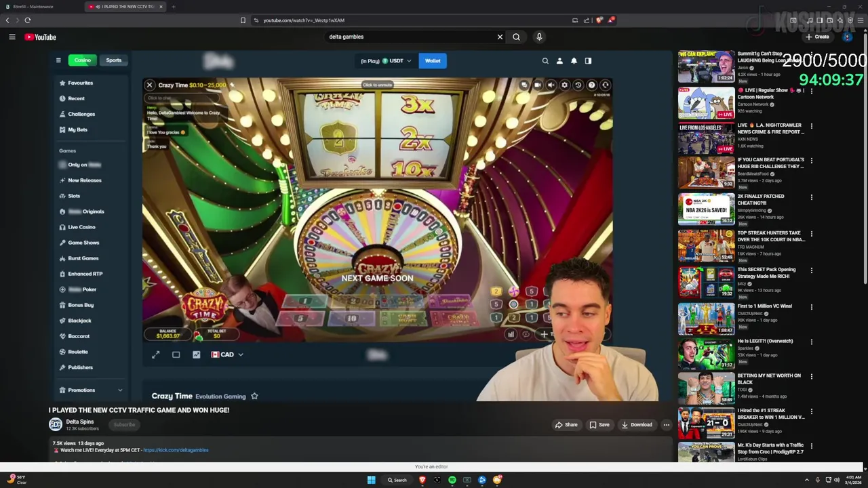Switch casino game to theatre mode
868x488 pixels.
(x=176, y=354)
